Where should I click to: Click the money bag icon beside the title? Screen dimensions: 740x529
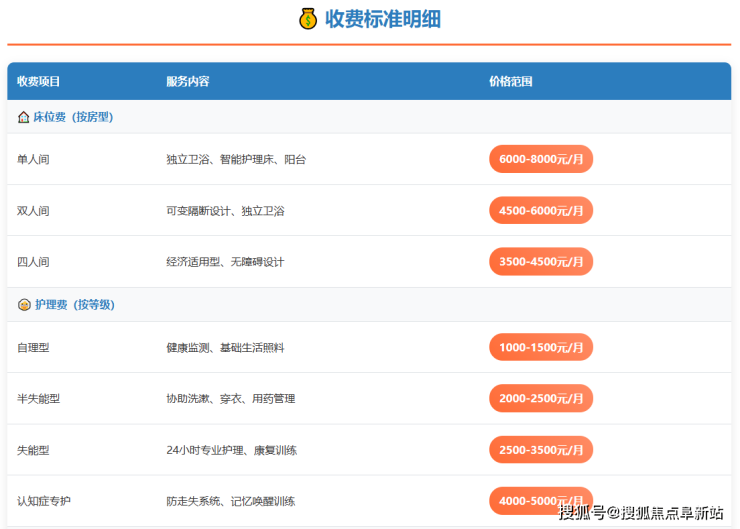click(308, 19)
